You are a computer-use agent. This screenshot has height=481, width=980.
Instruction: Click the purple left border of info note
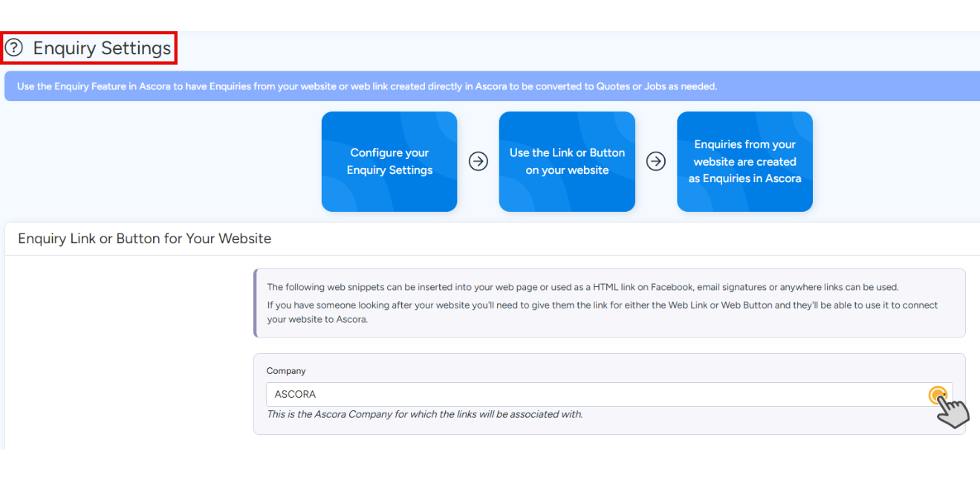[x=255, y=303]
